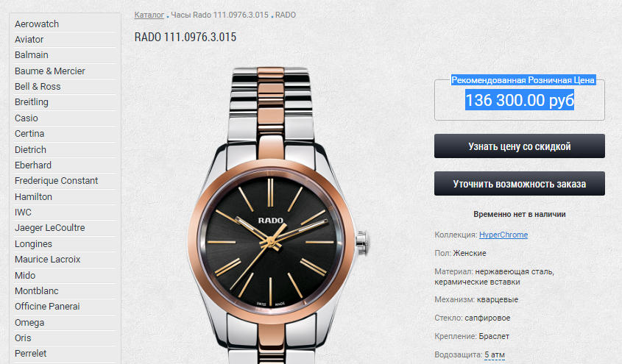Select Casio from the sidebar
Viewport: 622px width, 364px height.
point(26,118)
